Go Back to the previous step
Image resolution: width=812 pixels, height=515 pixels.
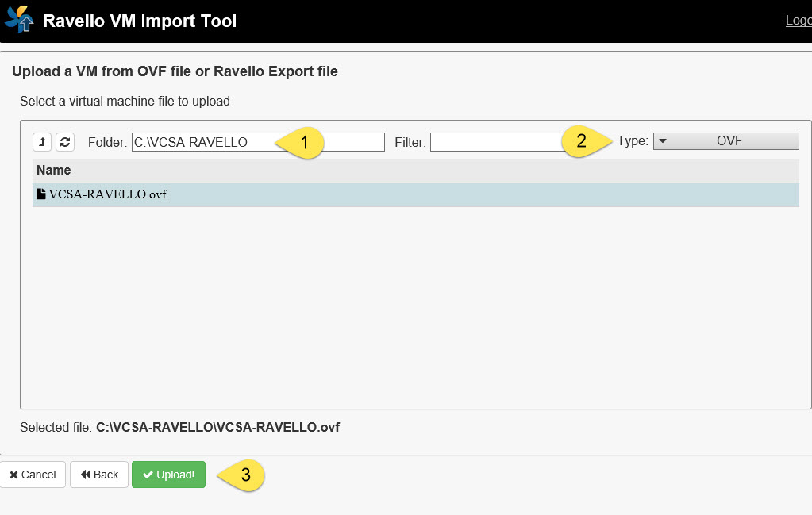pos(99,475)
